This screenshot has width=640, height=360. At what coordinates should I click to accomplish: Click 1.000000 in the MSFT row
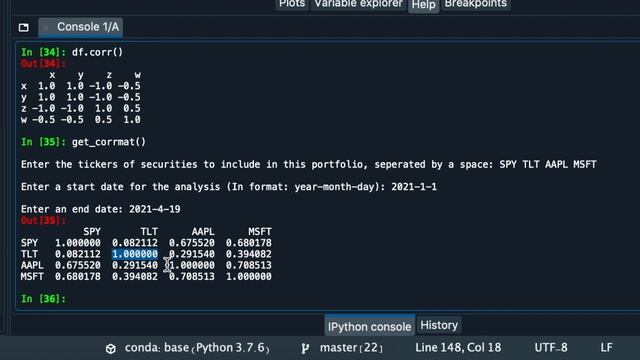[249, 276]
